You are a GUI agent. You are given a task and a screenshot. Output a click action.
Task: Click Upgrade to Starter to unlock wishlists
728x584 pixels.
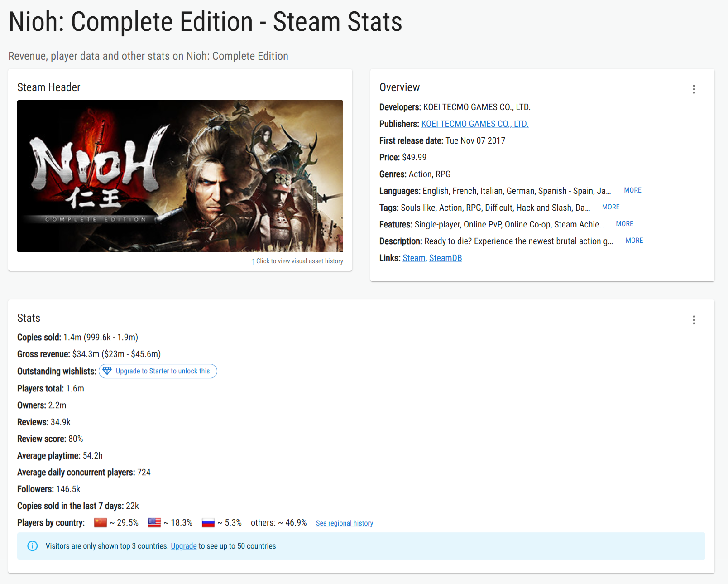coord(158,371)
